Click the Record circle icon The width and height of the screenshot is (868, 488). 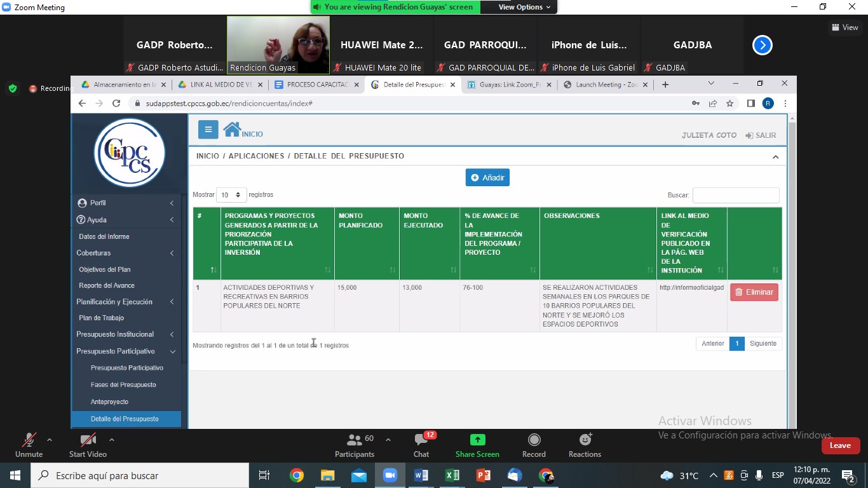tap(534, 440)
